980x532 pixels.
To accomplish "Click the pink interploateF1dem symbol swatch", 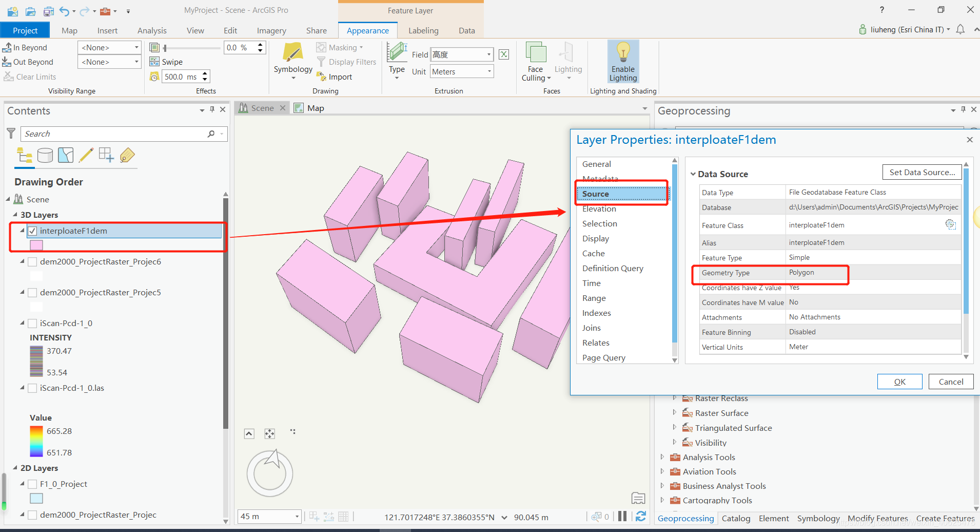I will click(x=36, y=245).
